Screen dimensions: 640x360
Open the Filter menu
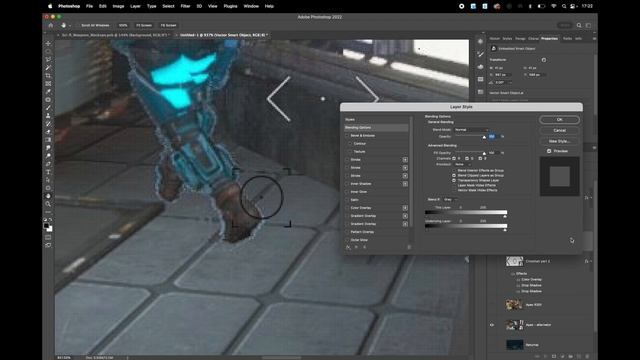coord(185,6)
